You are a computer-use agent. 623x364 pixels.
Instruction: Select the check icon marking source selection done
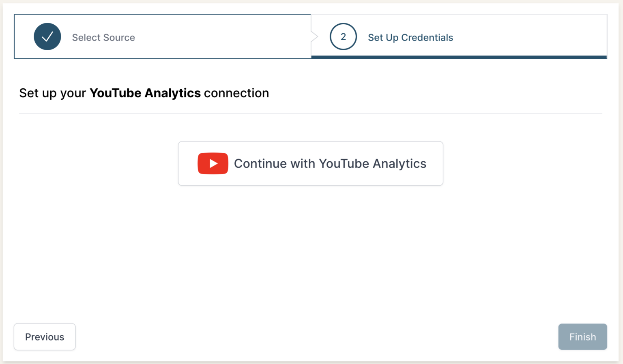click(47, 36)
